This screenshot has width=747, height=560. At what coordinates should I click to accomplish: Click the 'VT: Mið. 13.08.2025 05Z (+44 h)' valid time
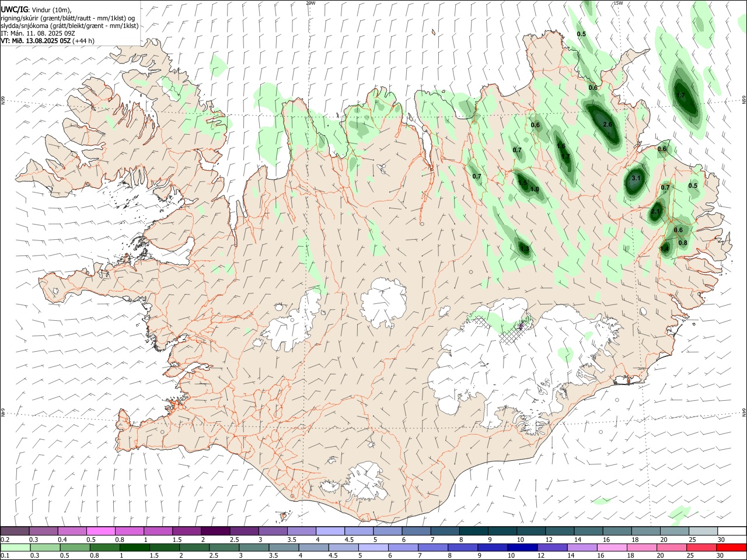[47, 41]
